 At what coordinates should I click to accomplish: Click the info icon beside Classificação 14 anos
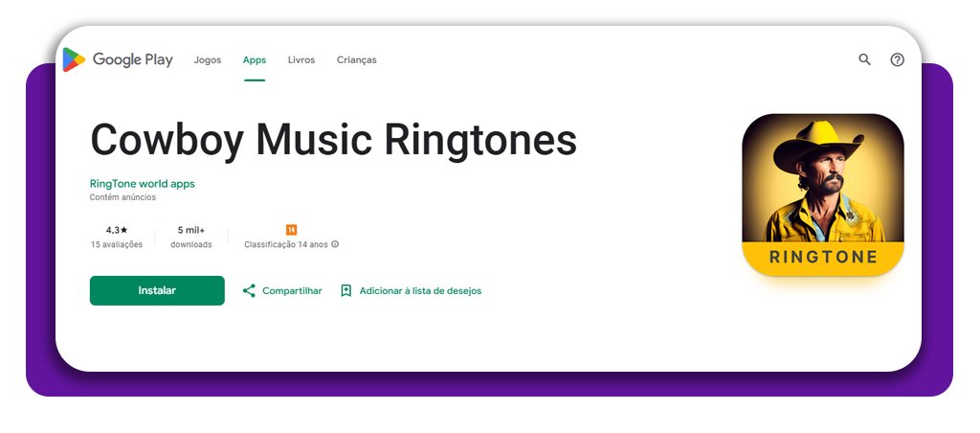335,244
